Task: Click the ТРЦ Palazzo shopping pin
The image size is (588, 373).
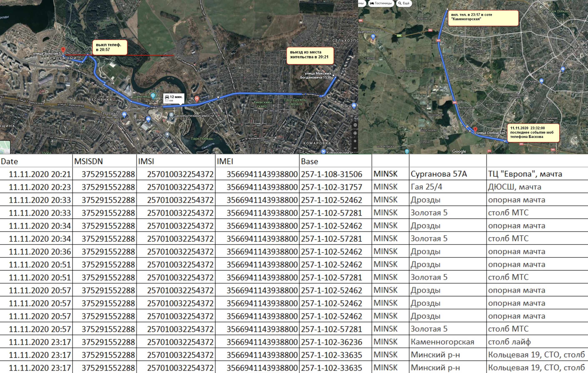Action: tap(124, 114)
